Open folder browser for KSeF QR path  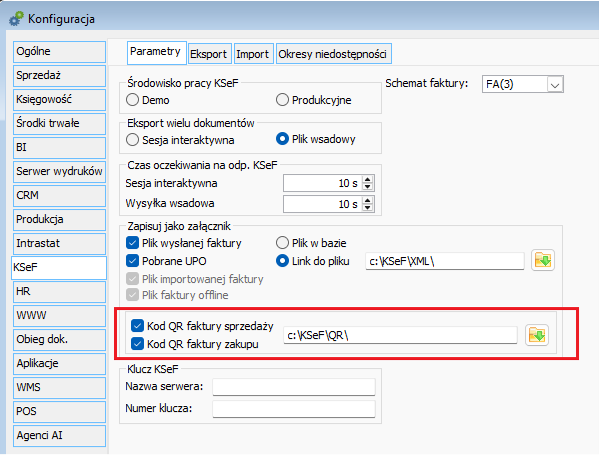click(x=537, y=335)
